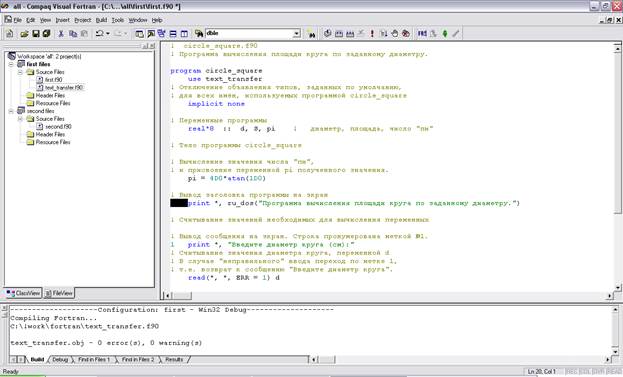Collapse Source Files under second files
Viewport: 623px width, 377px height.
[20, 119]
